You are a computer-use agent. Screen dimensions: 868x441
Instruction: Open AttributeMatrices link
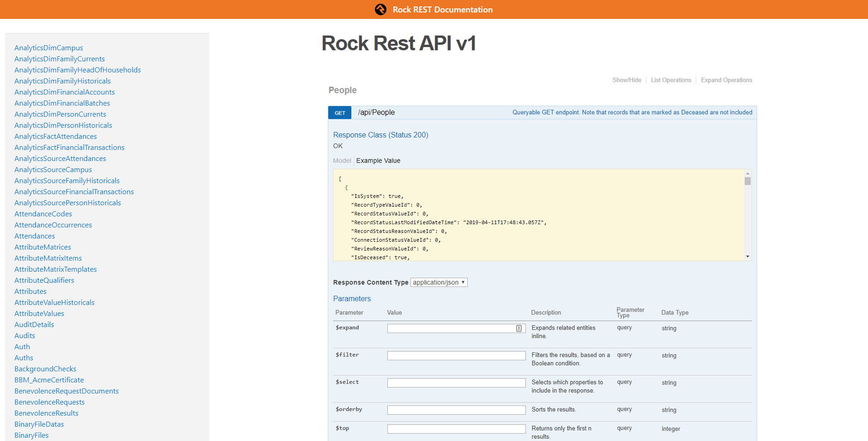pos(42,247)
